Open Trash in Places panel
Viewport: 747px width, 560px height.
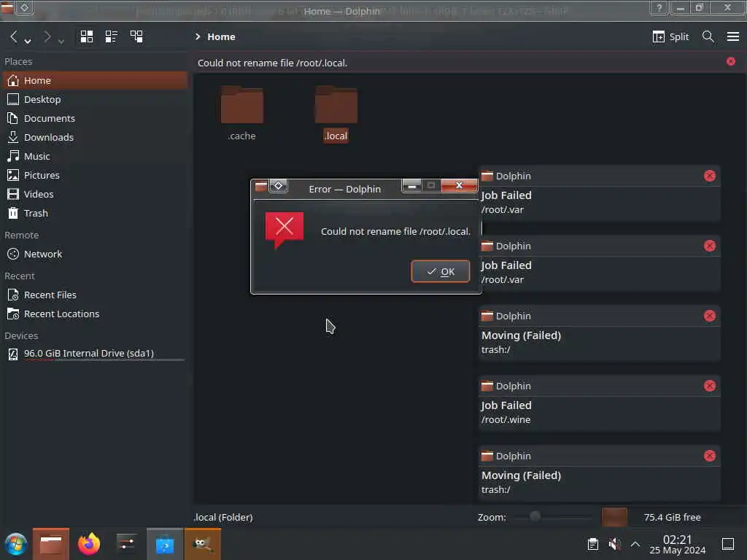96,214
